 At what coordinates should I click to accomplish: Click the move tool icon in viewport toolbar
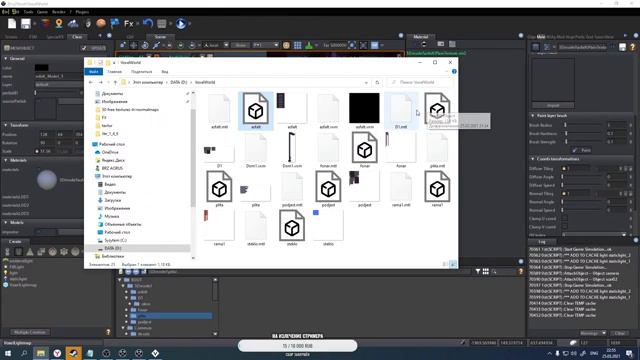(x=133, y=45)
